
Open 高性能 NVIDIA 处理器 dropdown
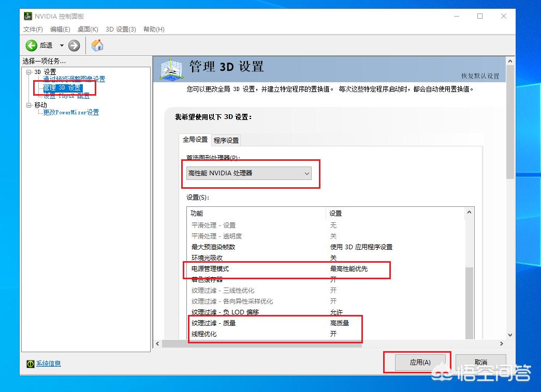point(249,173)
